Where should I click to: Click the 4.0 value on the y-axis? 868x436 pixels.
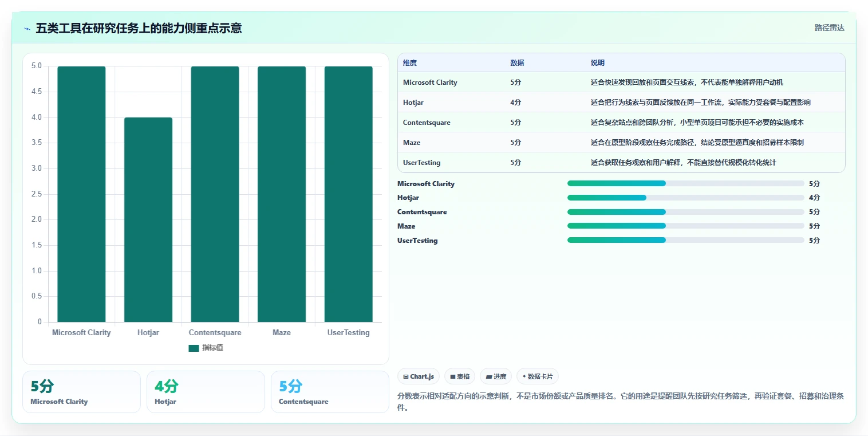37,117
